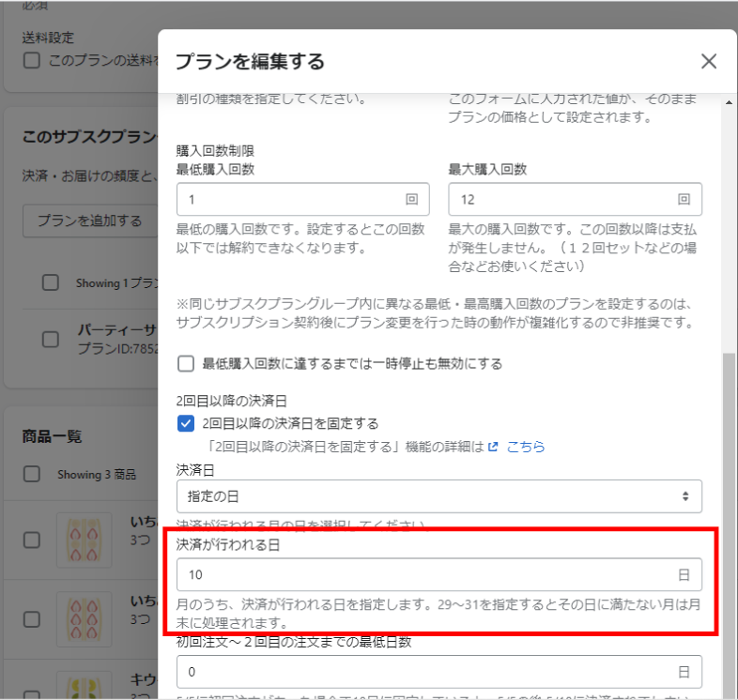
Task: Click the プランを編集する dialog title
Action: pos(250,62)
